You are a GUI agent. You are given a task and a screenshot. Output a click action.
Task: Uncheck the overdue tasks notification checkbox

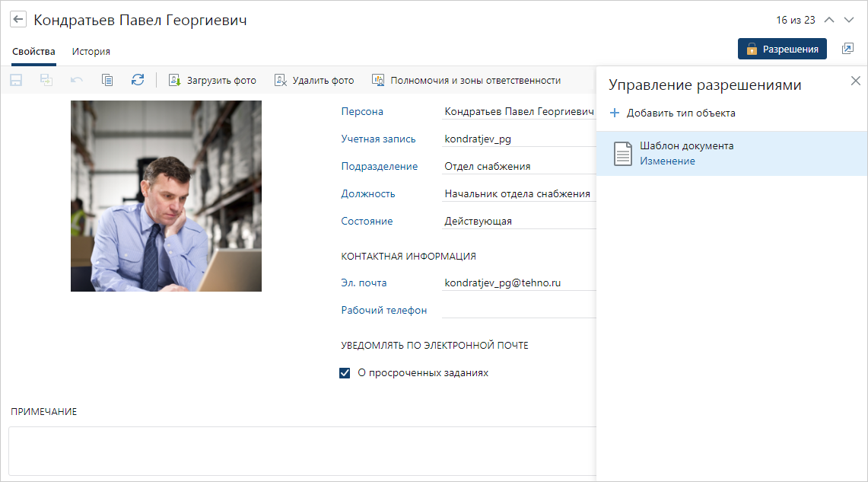[345, 373]
